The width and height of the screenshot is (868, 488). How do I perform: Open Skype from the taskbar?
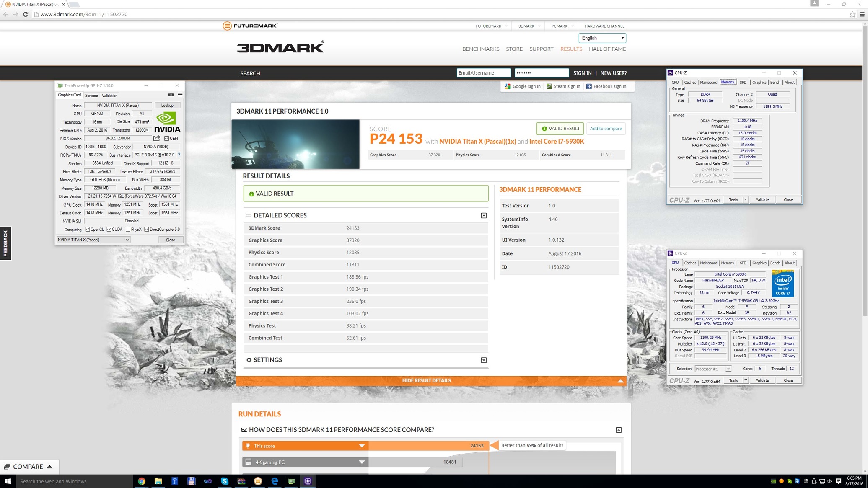224,481
